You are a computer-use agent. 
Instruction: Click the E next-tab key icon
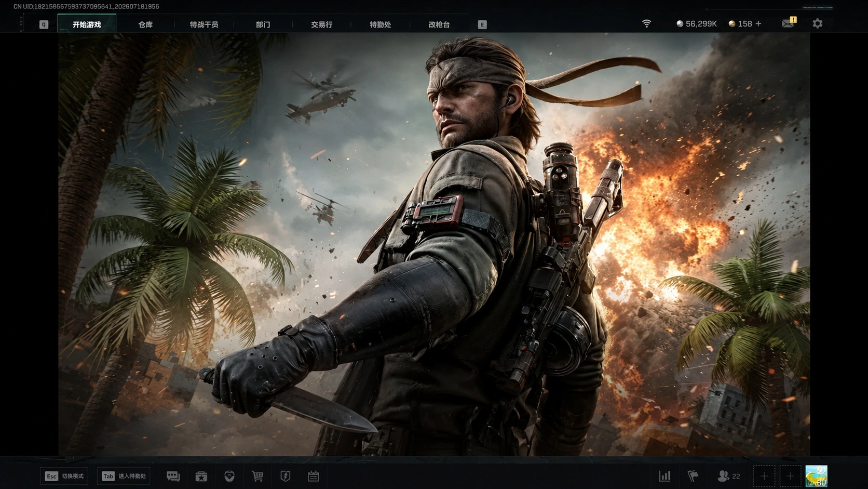482,24
